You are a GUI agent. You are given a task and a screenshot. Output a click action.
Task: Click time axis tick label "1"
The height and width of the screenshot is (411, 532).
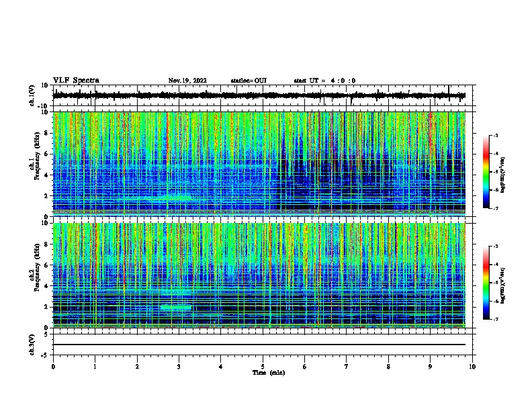(95, 367)
